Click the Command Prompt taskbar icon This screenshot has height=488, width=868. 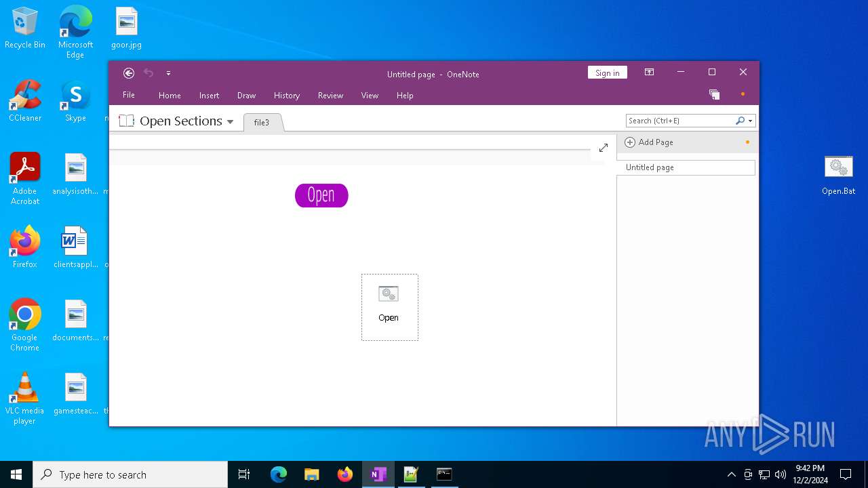(x=444, y=474)
